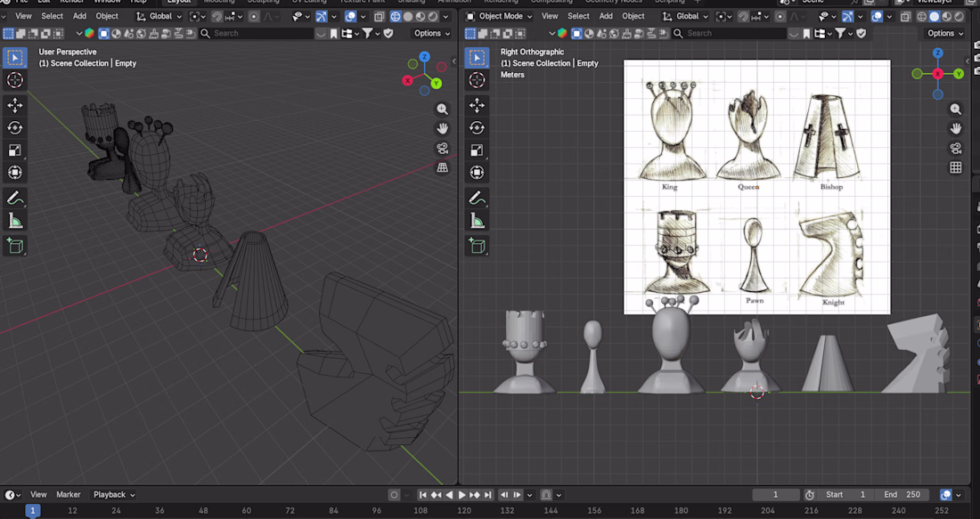This screenshot has height=519, width=980.
Task: Toggle proportional editing in left viewport header
Action: (254, 16)
